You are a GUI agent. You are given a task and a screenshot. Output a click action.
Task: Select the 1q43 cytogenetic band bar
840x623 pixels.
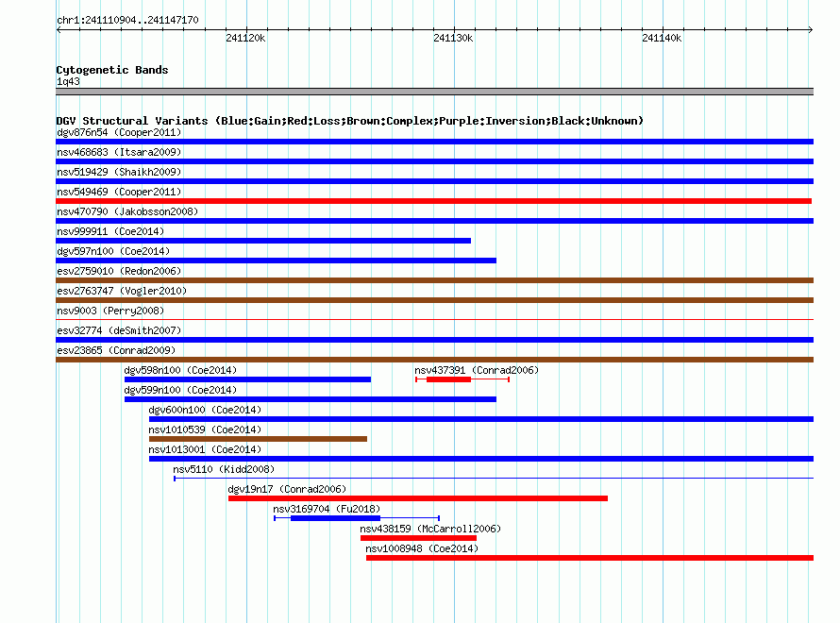click(x=434, y=92)
